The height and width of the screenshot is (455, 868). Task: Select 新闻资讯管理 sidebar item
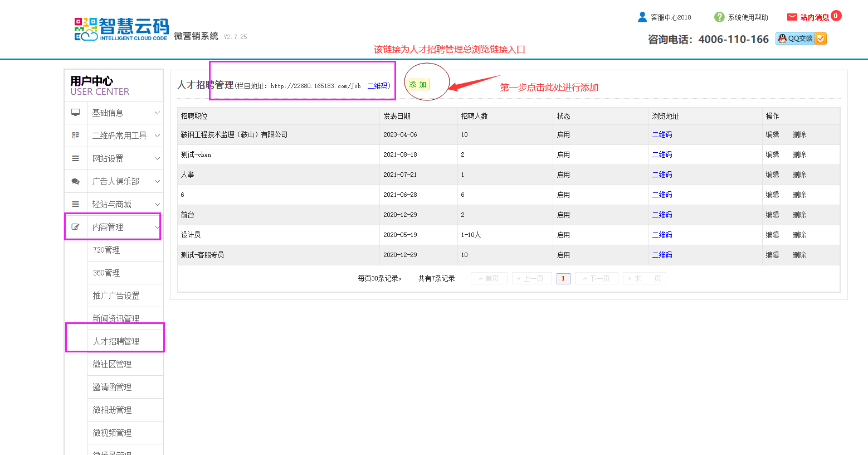[116, 318]
